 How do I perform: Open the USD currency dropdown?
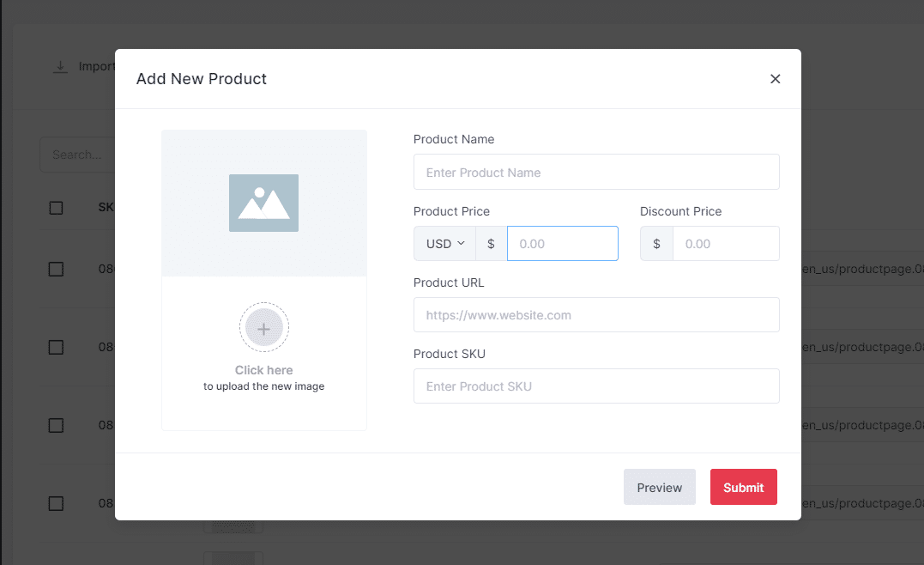click(x=444, y=244)
